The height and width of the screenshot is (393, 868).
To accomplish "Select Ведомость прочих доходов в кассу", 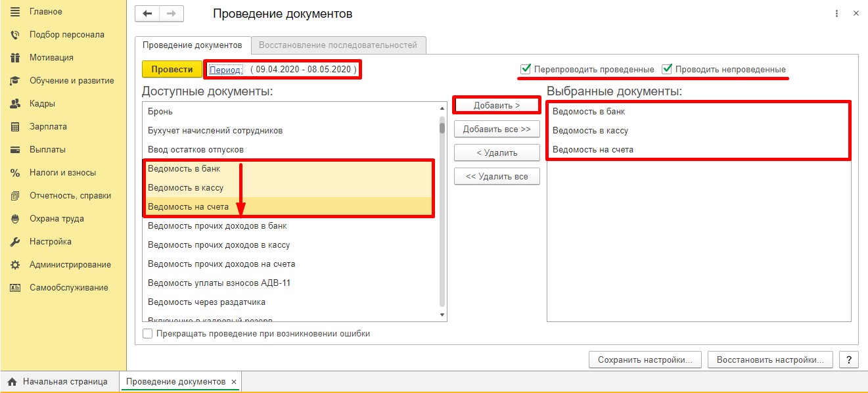I will pyautogui.click(x=290, y=245).
